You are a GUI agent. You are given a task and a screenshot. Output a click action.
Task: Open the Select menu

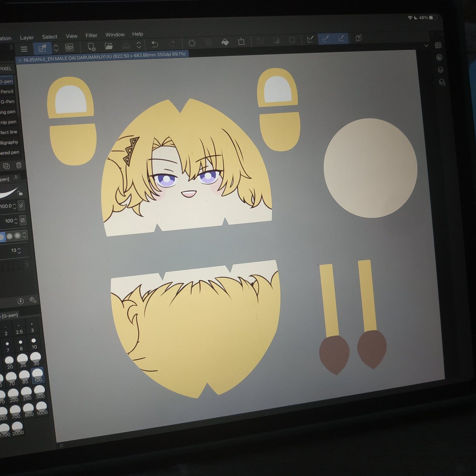[50, 37]
